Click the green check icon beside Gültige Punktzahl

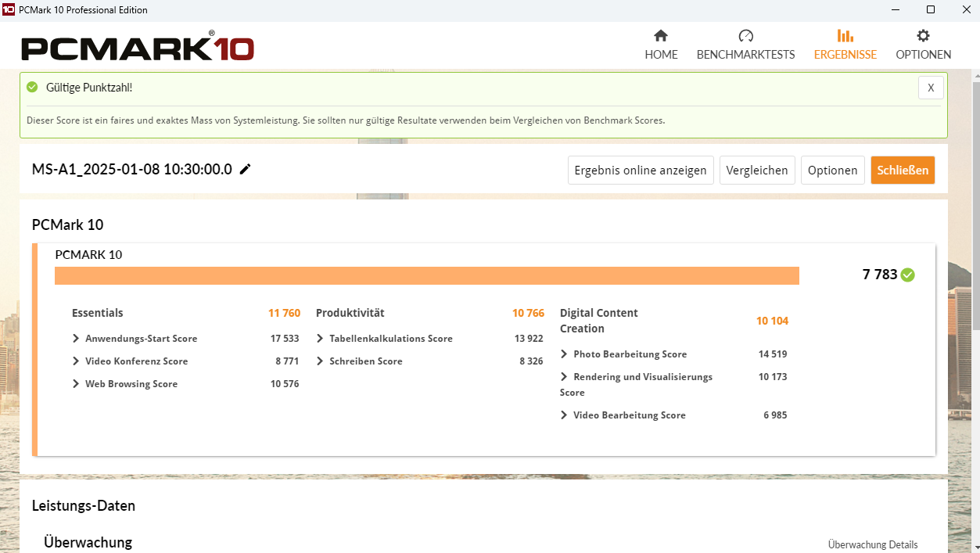32,87
